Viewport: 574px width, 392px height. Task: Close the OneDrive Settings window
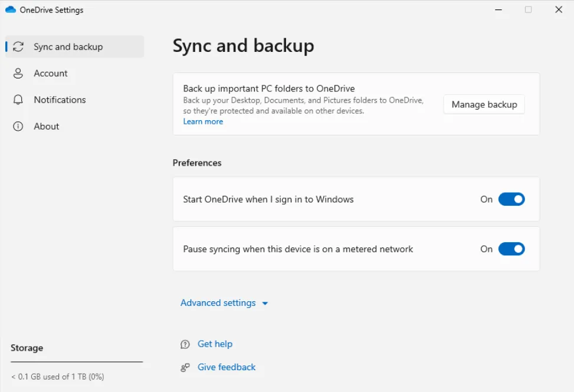pos(559,10)
